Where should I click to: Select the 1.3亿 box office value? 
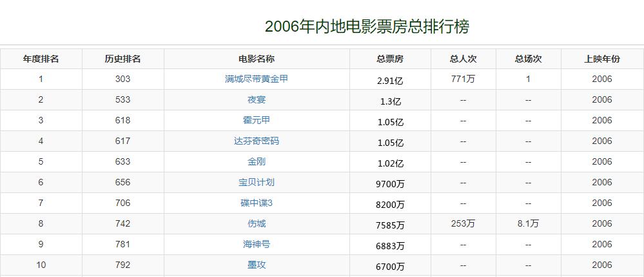pos(390,101)
